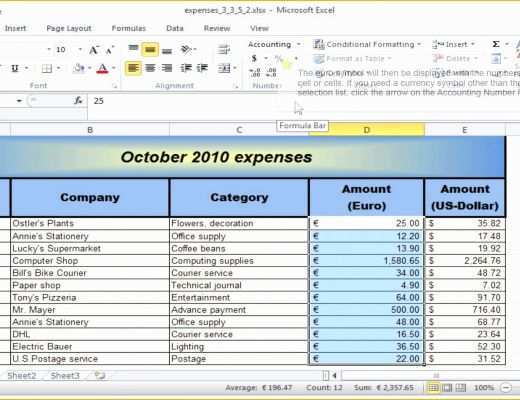Open Conditional Formatting menu
520x400 pixels.
click(x=367, y=44)
